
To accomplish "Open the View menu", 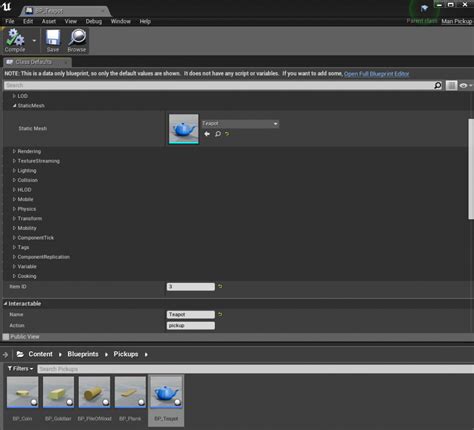I will (71, 21).
